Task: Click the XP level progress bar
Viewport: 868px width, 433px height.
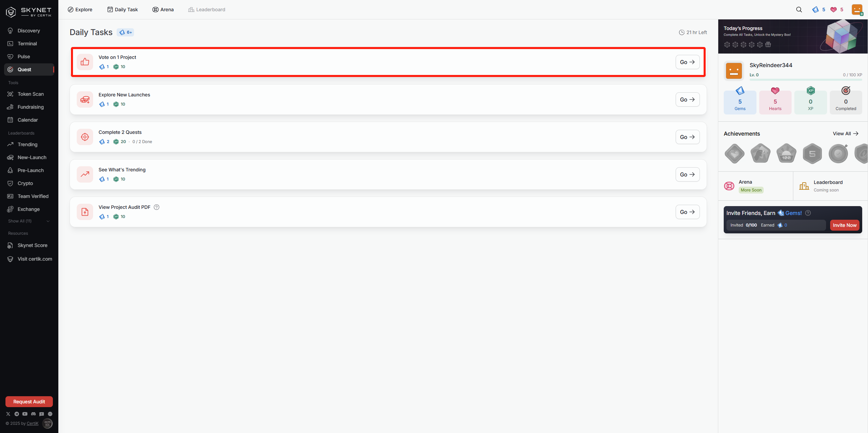Action: point(806,80)
